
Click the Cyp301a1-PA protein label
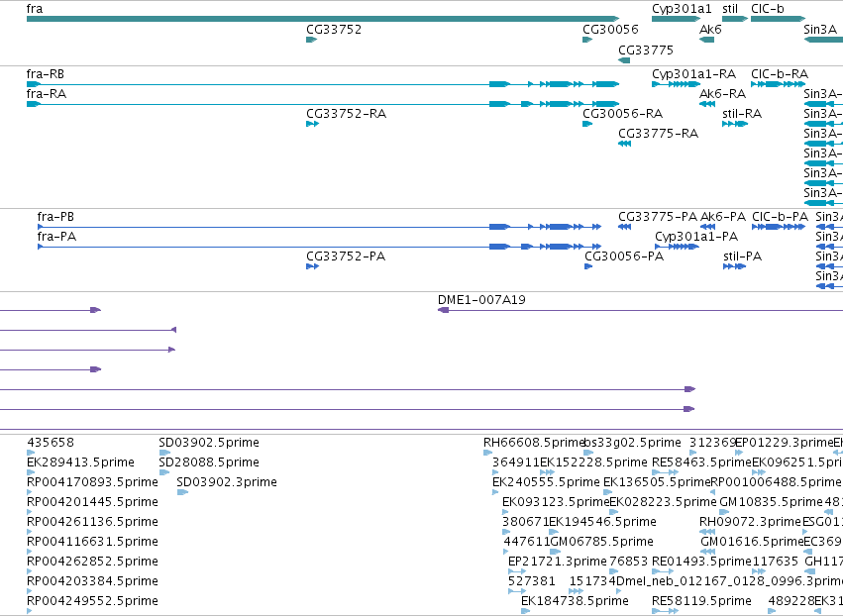(696, 237)
